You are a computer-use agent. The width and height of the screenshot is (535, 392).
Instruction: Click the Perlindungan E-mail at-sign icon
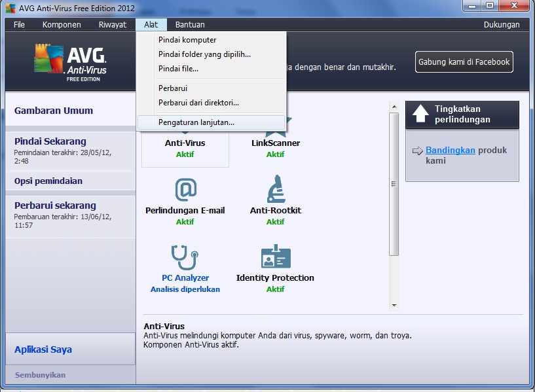[x=185, y=190]
